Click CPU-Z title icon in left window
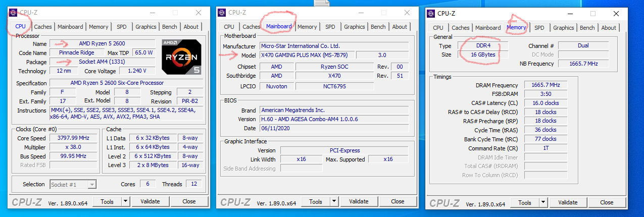Image resolution: width=644 pixels, height=217 pixels. 13,13
